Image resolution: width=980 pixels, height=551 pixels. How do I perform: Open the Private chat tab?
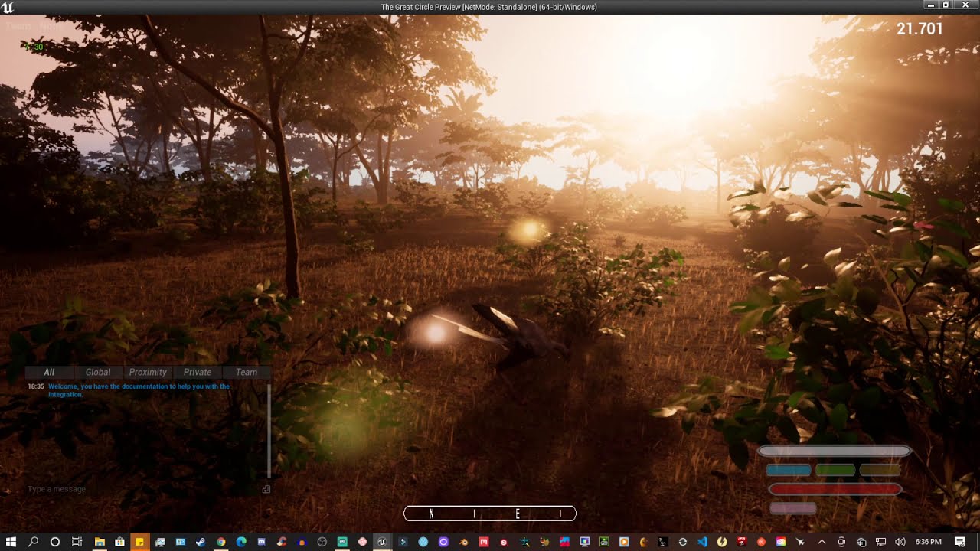(x=197, y=372)
